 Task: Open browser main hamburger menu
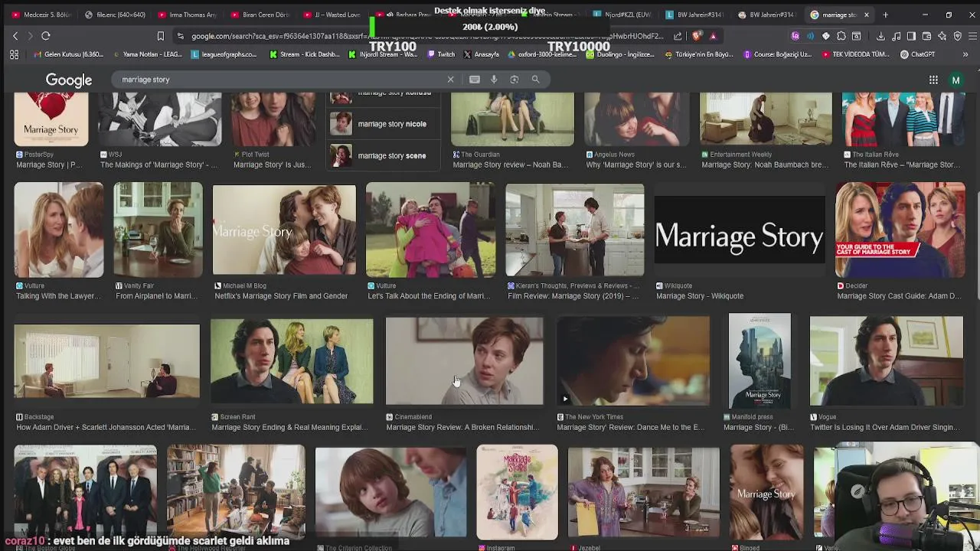[x=972, y=36]
